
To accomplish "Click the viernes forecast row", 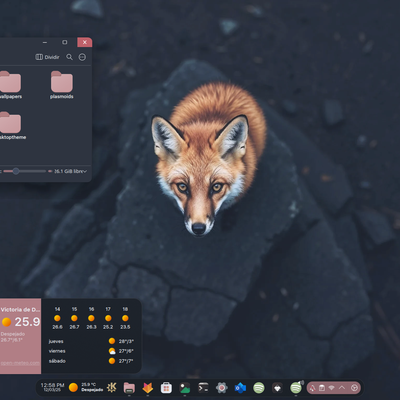I will 91,351.
